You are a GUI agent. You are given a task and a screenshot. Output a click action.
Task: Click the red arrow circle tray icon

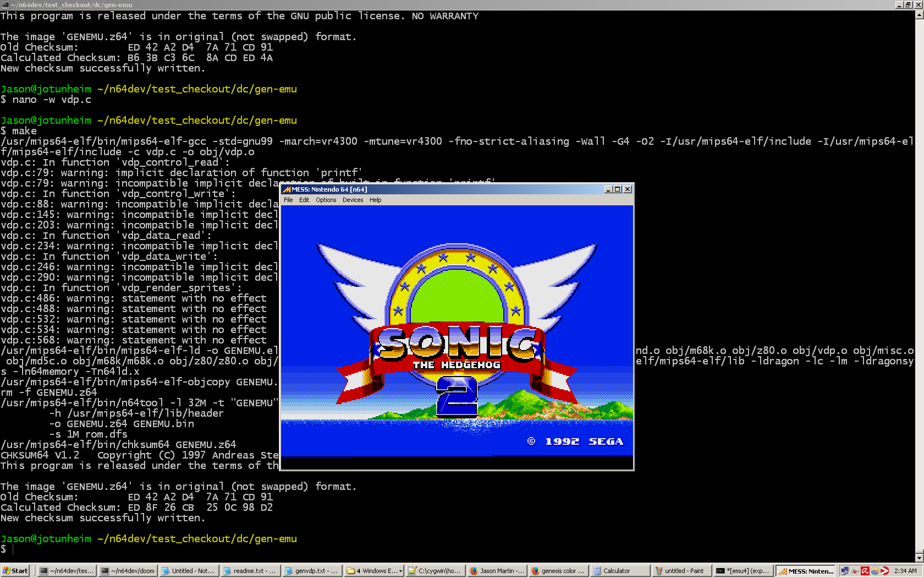(x=884, y=571)
